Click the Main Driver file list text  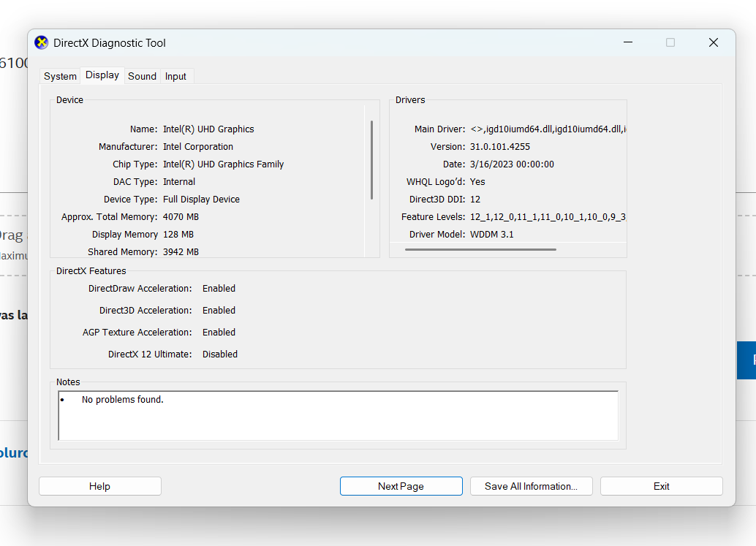548,129
